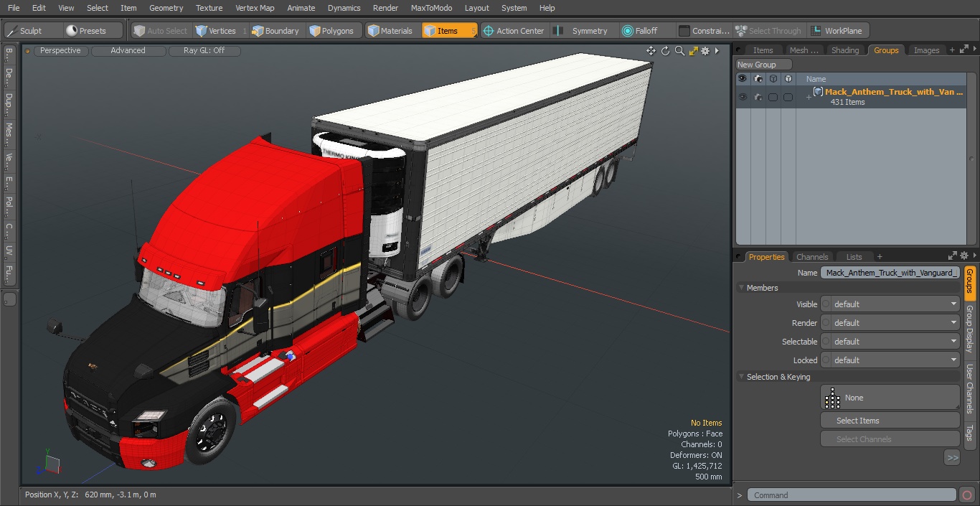Open the Action Center options

click(514, 31)
